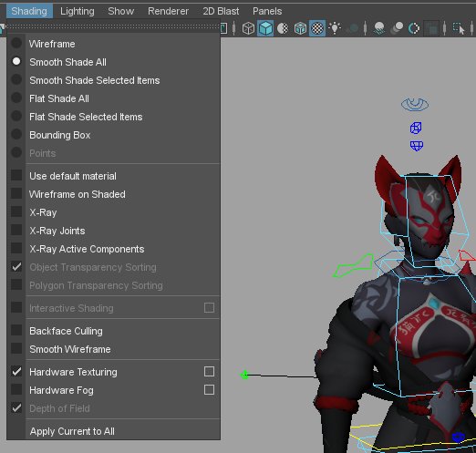The height and width of the screenshot is (453, 476).
Task: Toggle wireframe on shaded cube icon
Action: coord(300,28)
